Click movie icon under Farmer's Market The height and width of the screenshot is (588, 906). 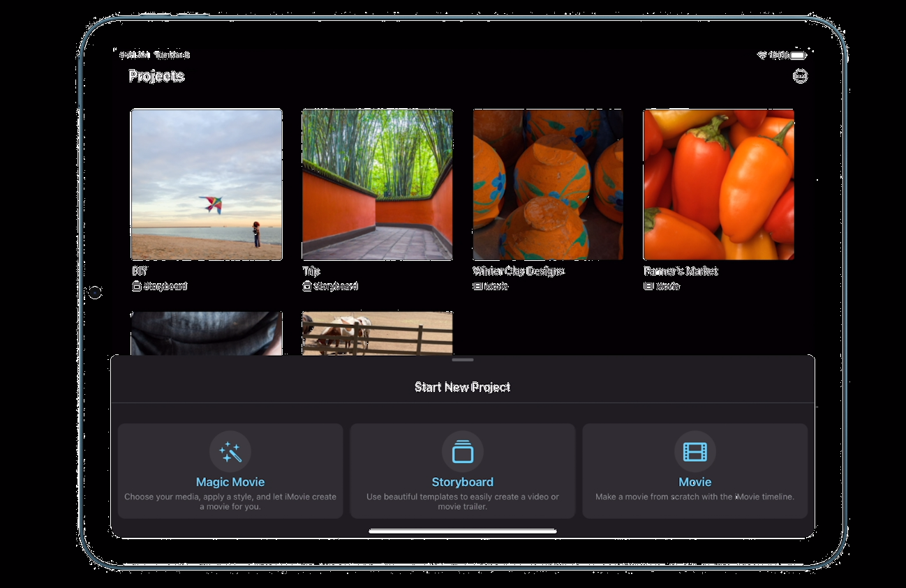[x=648, y=287]
